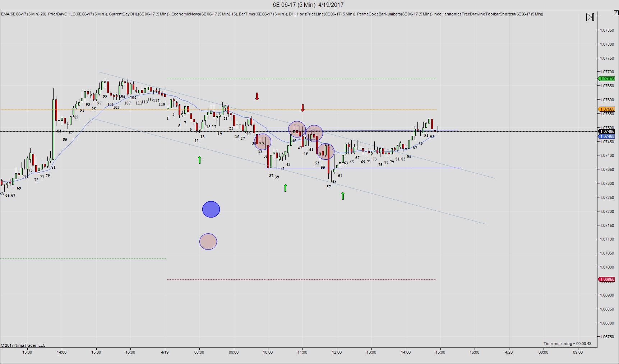The height and width of the screenshot is (364, 619).
Task: Click the 1.07850 price axis label
Action: click(x=608, y=30)
